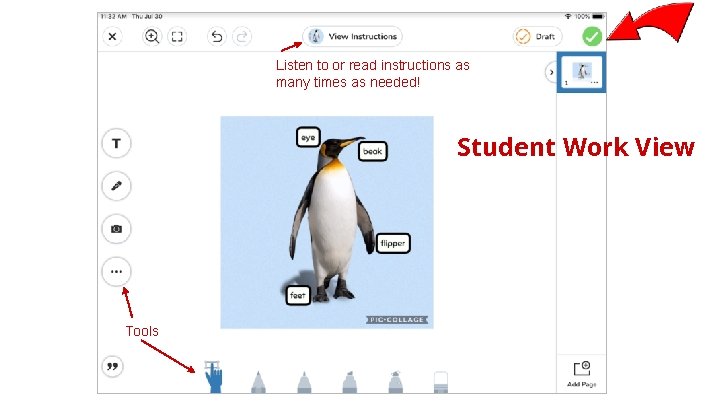Open more tools with three dots
This screenshot has height=405, width=720.
(x=116, y=271)
